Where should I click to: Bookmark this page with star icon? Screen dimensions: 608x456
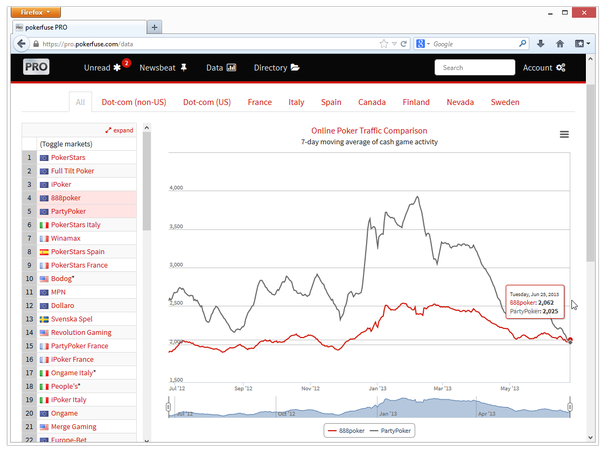(383, 44)
